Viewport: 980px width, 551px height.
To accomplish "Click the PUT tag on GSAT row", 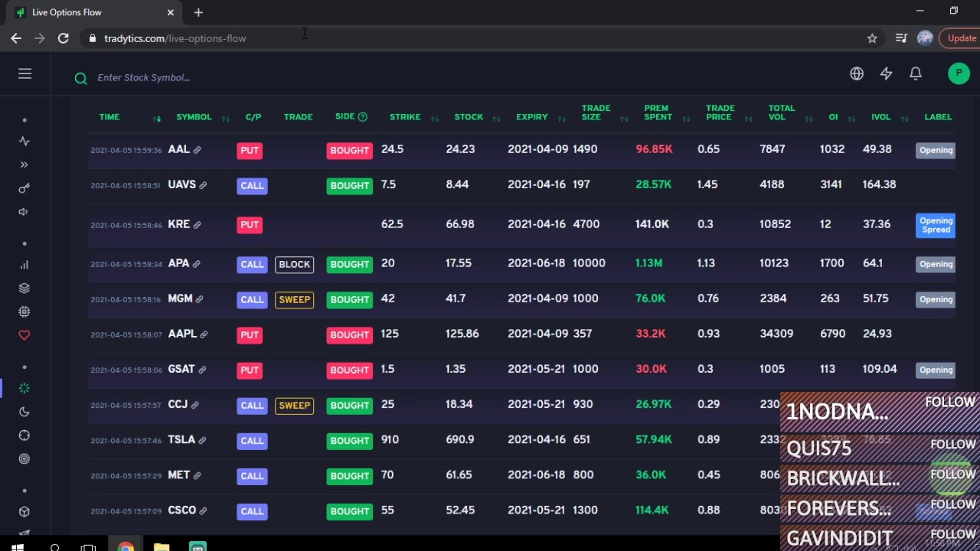I will 250,370.
